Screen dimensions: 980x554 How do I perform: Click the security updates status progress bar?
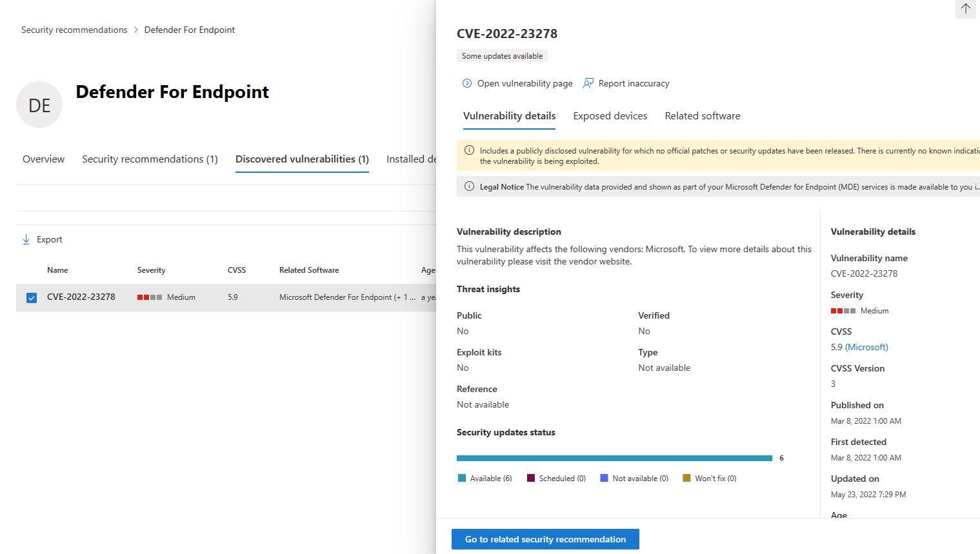(614, 458)
